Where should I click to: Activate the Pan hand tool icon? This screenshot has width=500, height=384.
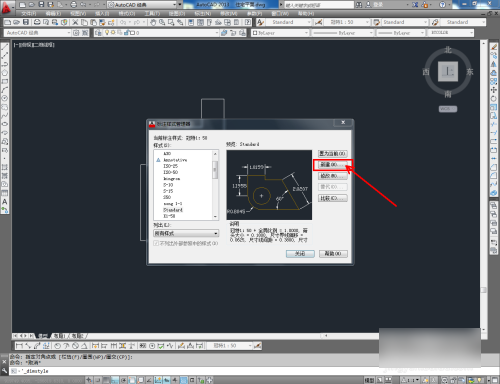click(153, 22)
